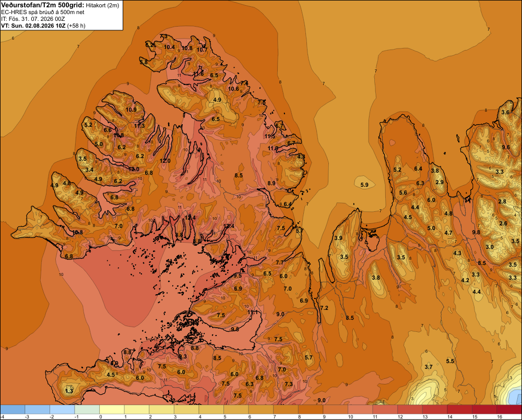Click the temperature value '10.4' on the map
Viewport: 522px width, 420px height.
point(169,47)
